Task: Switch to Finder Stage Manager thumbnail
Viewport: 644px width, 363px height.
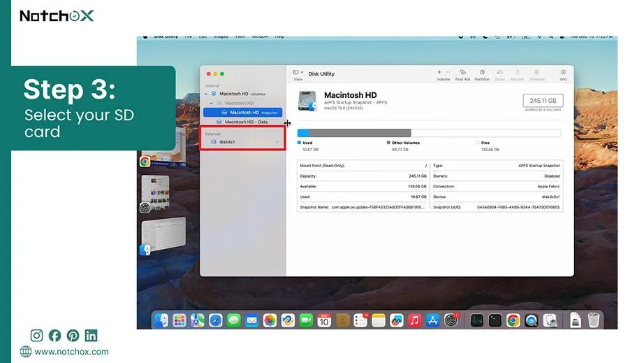Action: point(163,236)
